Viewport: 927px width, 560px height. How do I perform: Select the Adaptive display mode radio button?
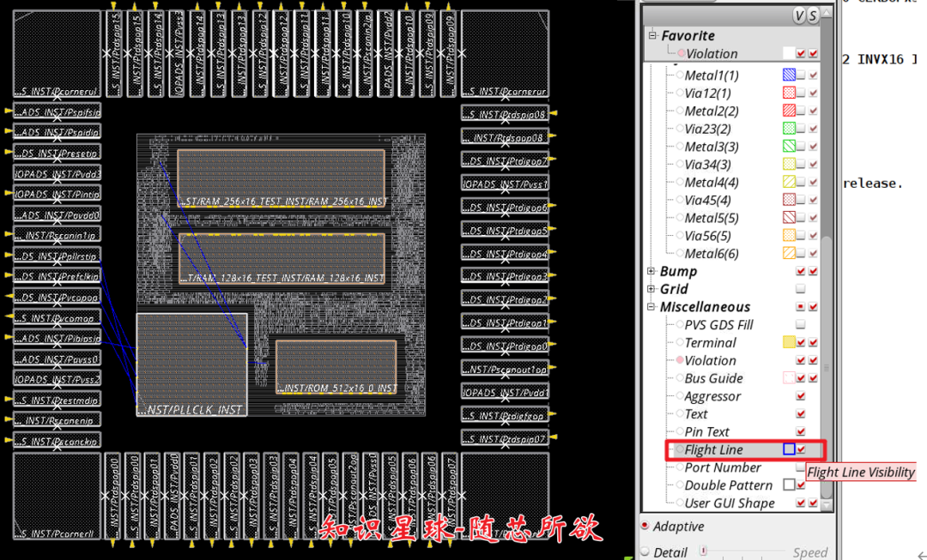644,527
